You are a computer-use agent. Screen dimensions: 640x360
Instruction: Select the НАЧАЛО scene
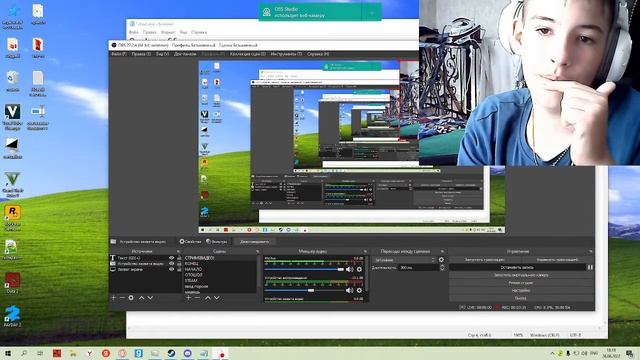pos(220,269)
